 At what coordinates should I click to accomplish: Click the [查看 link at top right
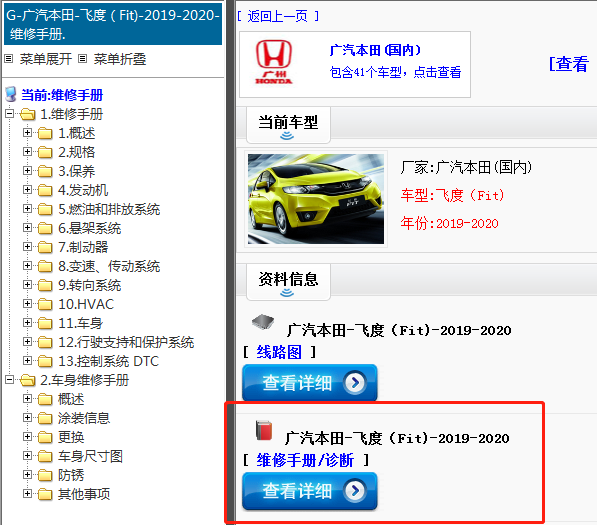[x=569, y=64]
